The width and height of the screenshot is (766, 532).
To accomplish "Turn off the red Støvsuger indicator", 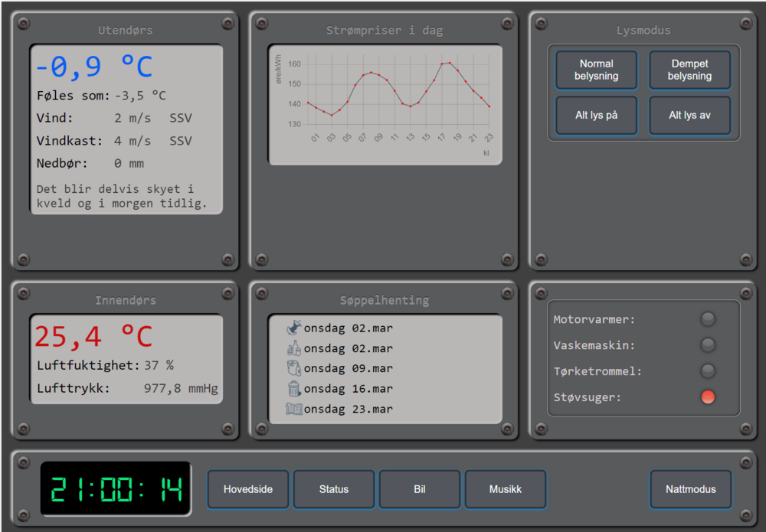I will click(708, 397).
